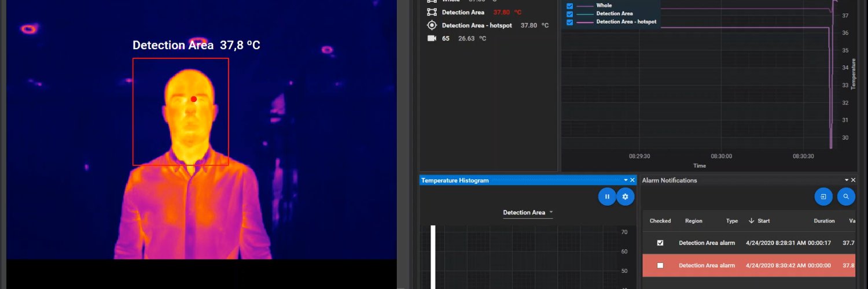Click Detection Area - hotspot 37.80 reading
This screenshot has height=289, width=868.
click(536, 25)
